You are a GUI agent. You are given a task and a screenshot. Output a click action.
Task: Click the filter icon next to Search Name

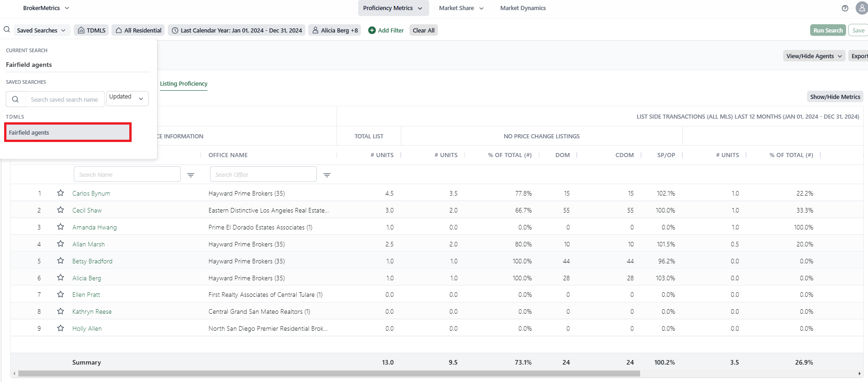[x=191, y=175]
